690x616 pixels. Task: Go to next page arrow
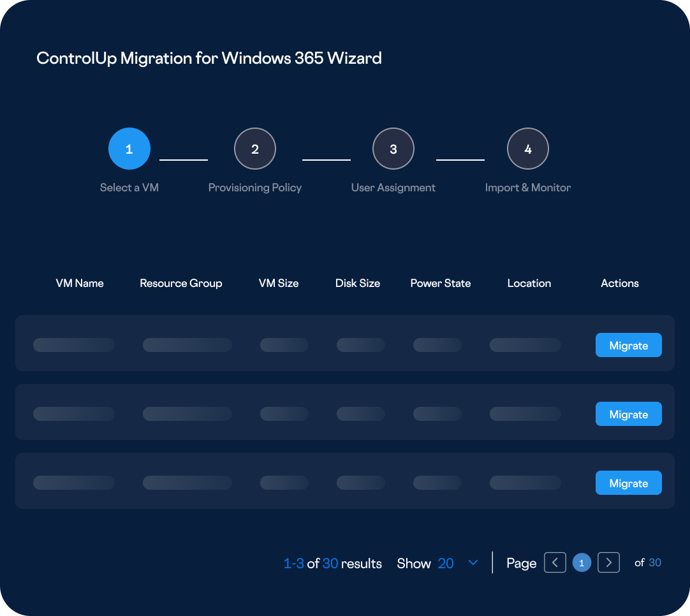[609, 562]
